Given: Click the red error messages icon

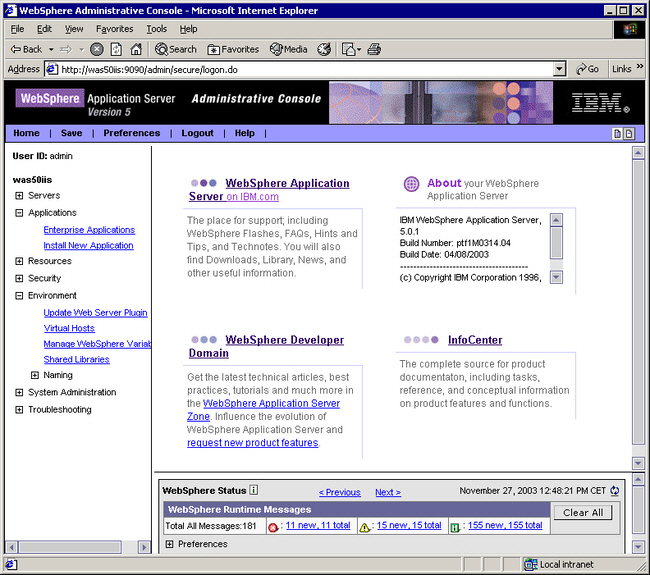Looking at the screenshot, I should pos(273,527).
